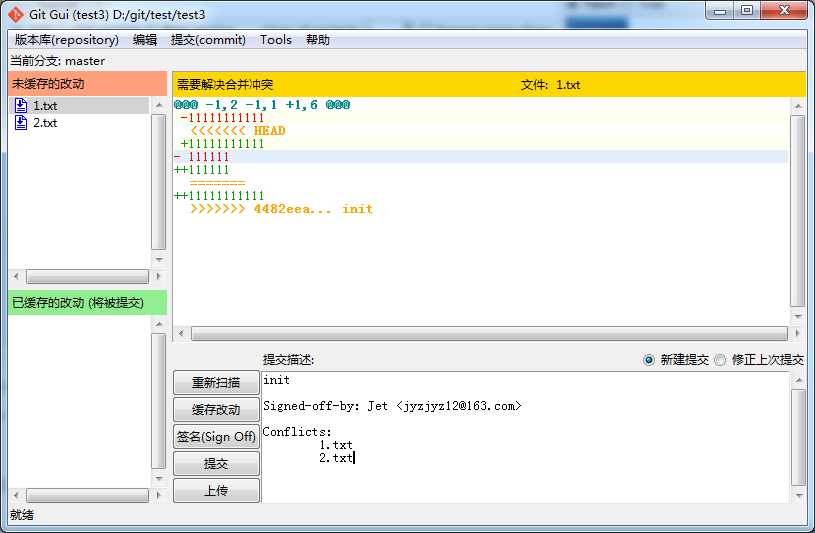Click the unstaged list scroll up arrow

coord(159,106)
